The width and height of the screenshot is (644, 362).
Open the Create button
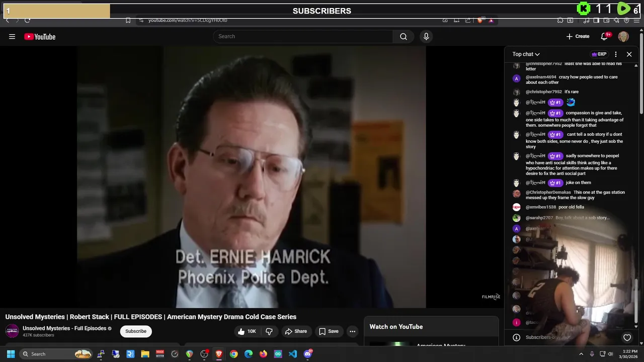[x=578, y=36]
